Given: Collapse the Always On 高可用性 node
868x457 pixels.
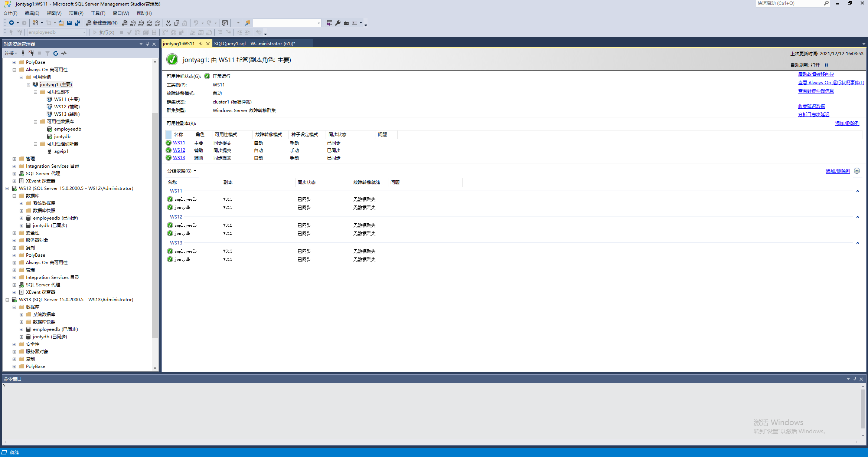Looking at the screenshot, I should [x=14, y=70].
